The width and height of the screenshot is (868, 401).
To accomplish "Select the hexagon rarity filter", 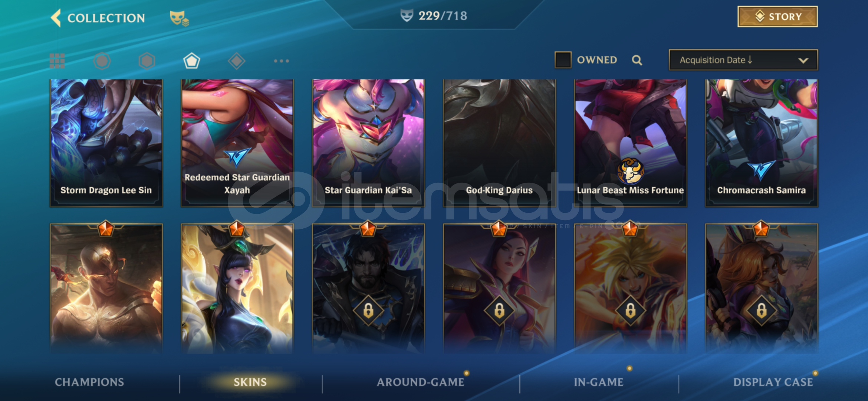I will click(x=147, y=61).
